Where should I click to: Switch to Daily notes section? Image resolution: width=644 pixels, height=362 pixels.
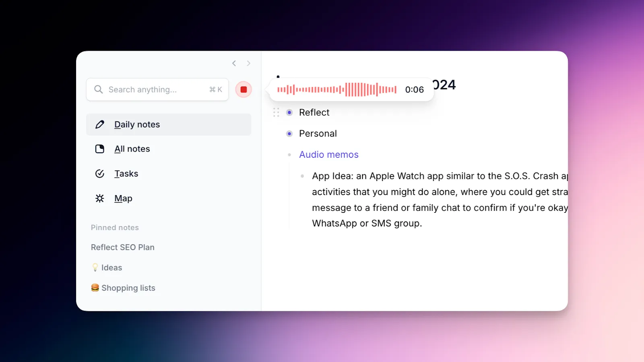[x=137, y=124]
